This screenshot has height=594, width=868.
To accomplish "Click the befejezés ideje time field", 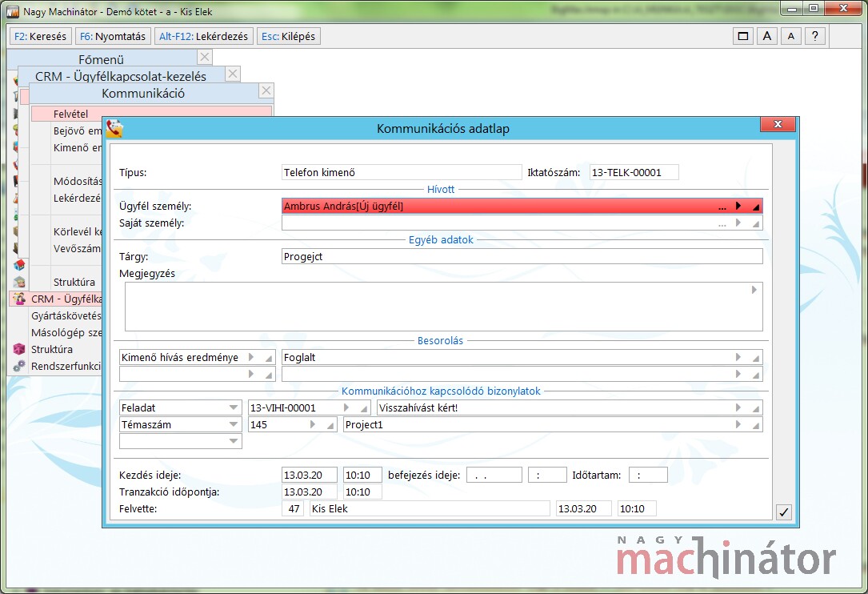I will pyautogui.click(x=547, y=475).
